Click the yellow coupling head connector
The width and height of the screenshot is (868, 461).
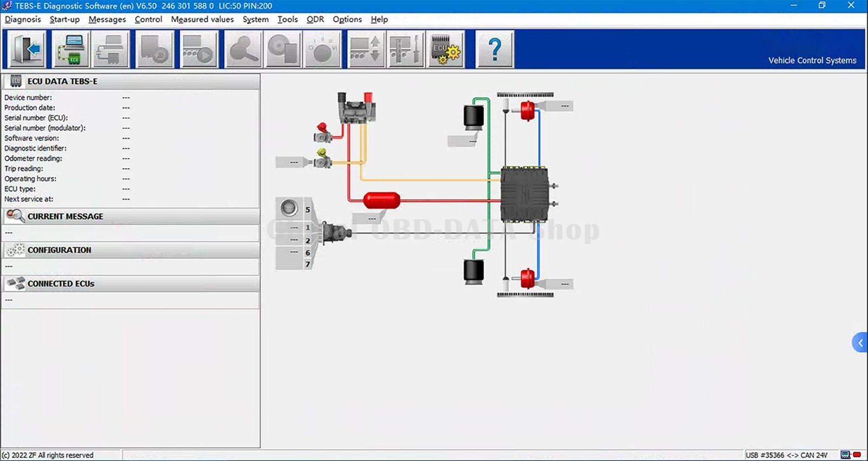coord(322,158)
